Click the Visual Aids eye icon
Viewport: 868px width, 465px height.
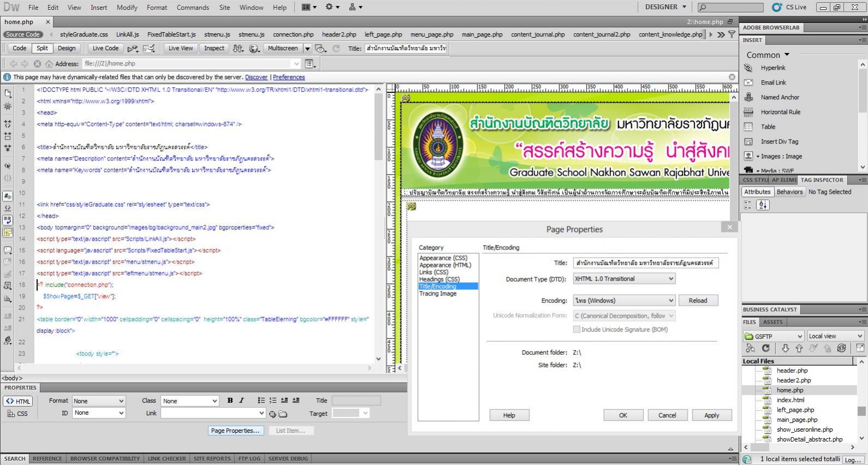click(x=321, y=48)
